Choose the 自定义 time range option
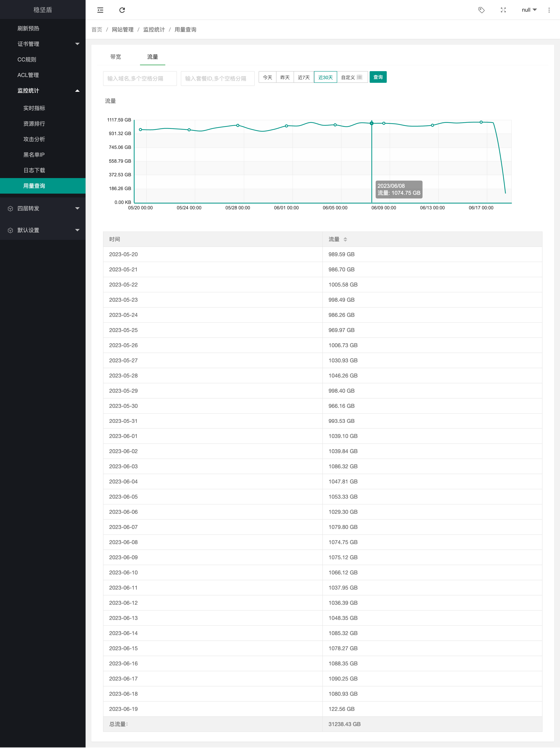The image size is (560, 748). [352, 77]
